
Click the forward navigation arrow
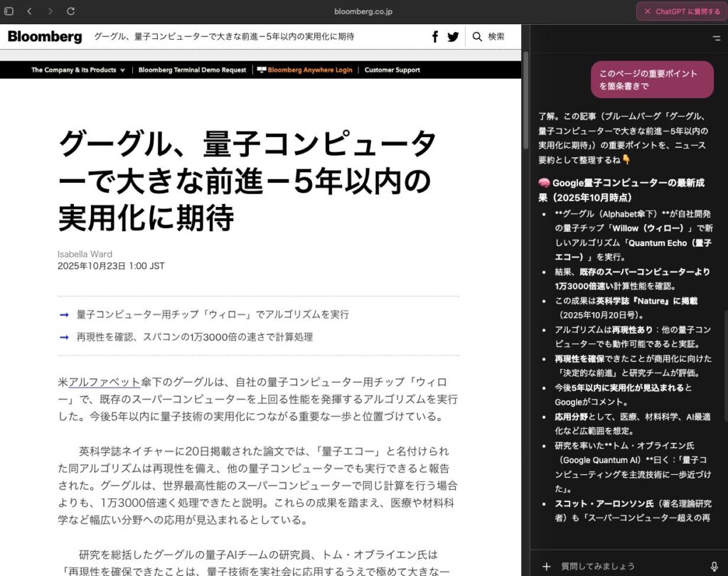click(x=50, y=11)
